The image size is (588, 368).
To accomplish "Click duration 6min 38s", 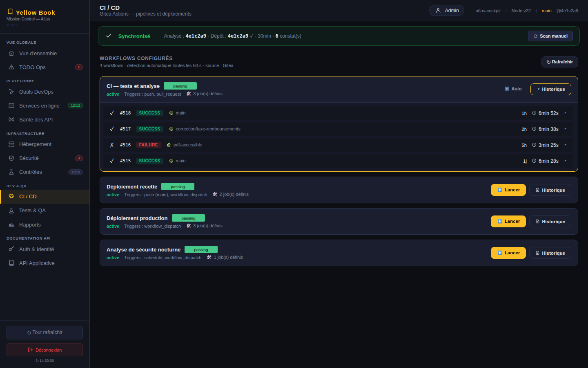I will (x=548, y=129).
